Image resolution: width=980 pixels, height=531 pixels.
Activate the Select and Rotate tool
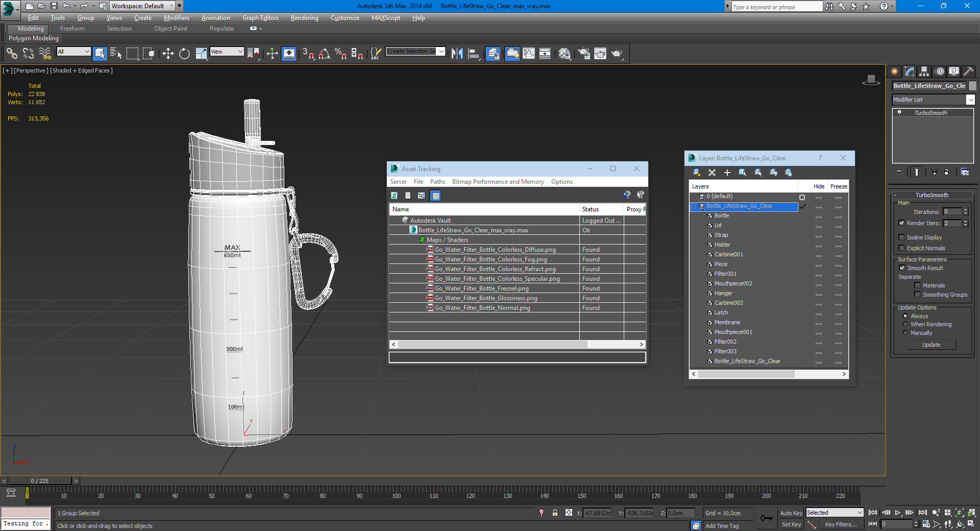coord(184,53)
